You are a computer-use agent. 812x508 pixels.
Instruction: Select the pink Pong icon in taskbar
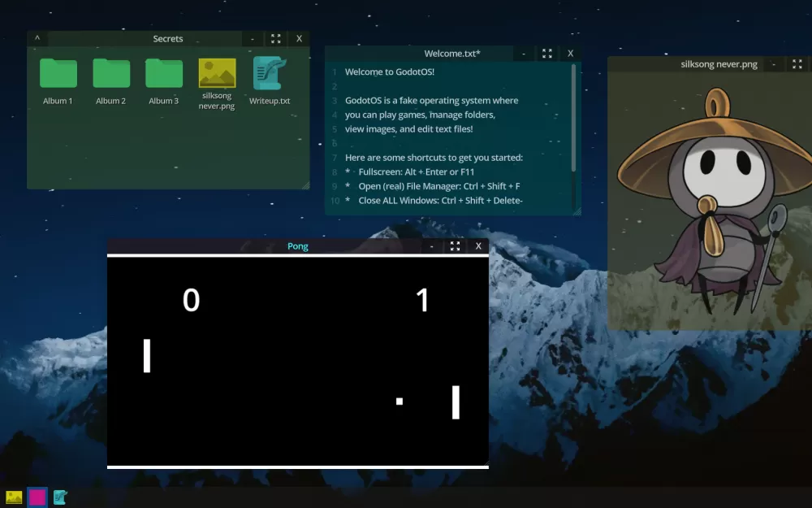[37, 497]
